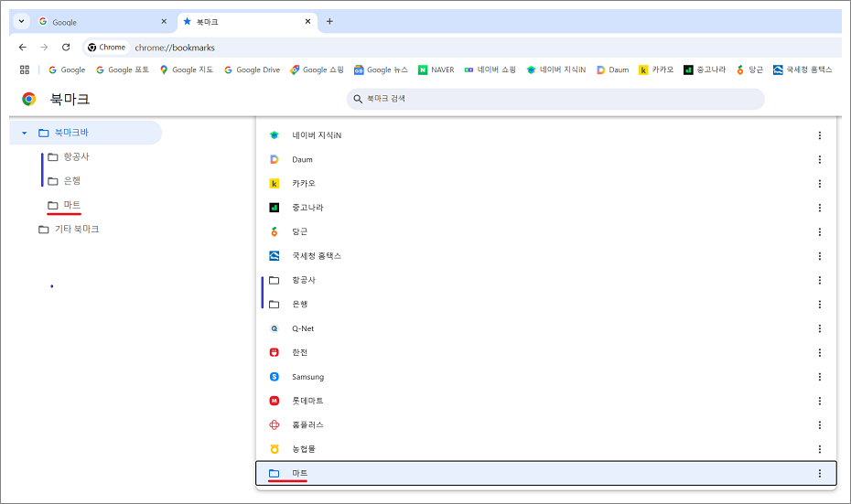This screenshot has width=851, height=504.
Task: Open more-actions menu for 국세청 홈택스 row
Action: coord(820,256)
